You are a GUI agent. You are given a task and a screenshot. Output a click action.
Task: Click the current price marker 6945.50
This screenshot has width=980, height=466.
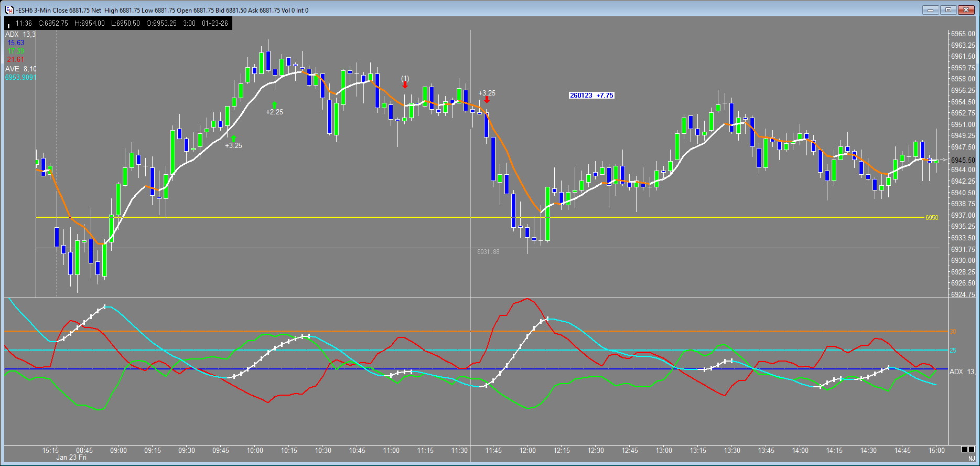[963, 160]
